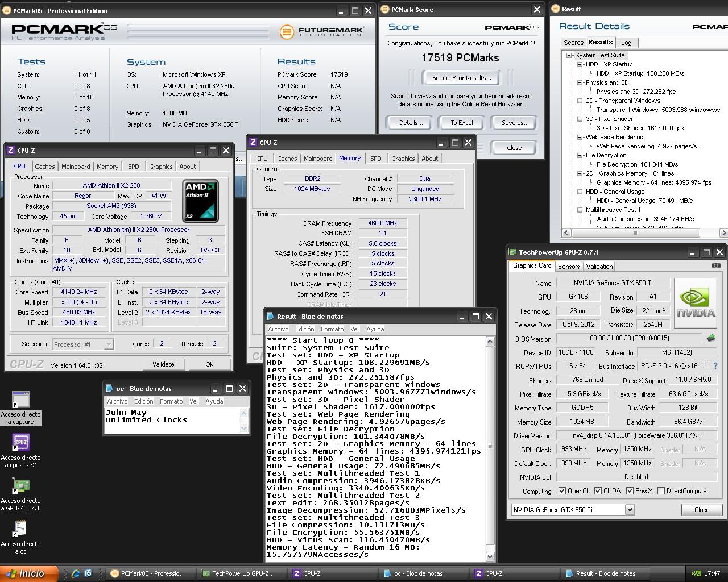
Task: Open SPD tab in CPU-Z memory window
Action: [376, 159]
